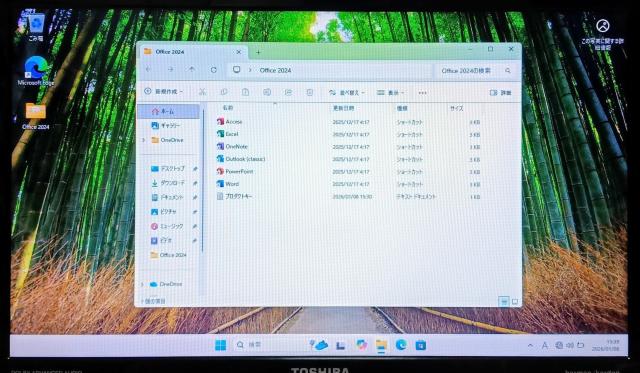Click the breadcrumb chevron before Office 2024
The image size is (640, 373).
pos(250,70)
